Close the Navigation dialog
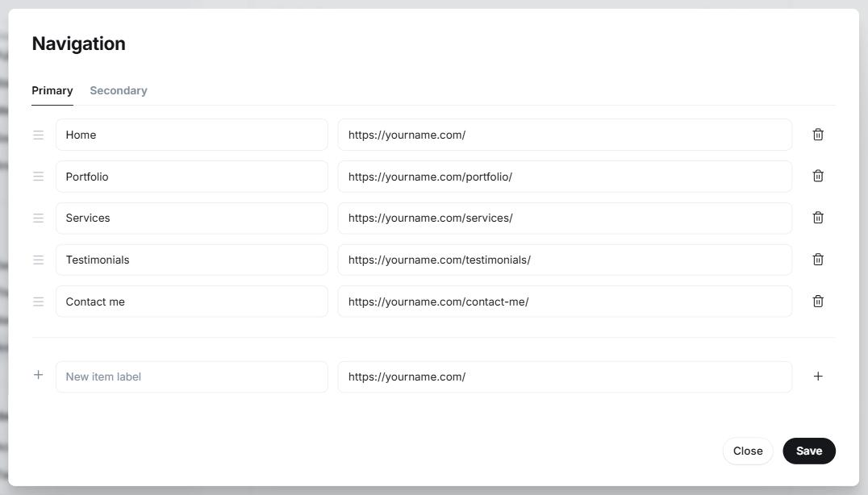 (x=748, y=451)
